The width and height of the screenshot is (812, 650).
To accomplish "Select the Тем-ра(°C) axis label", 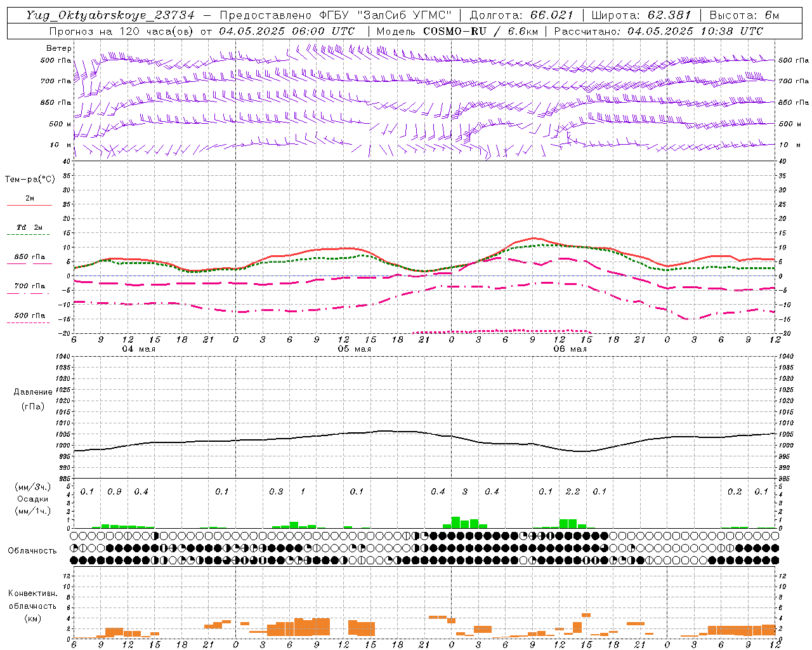I will (x=30, y=180).
